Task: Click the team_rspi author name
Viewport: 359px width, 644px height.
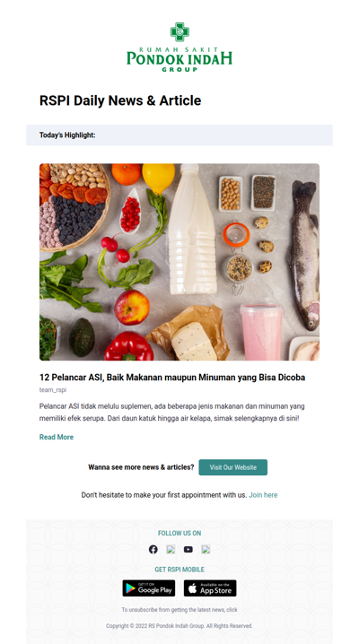Action: tap(53, 390)
